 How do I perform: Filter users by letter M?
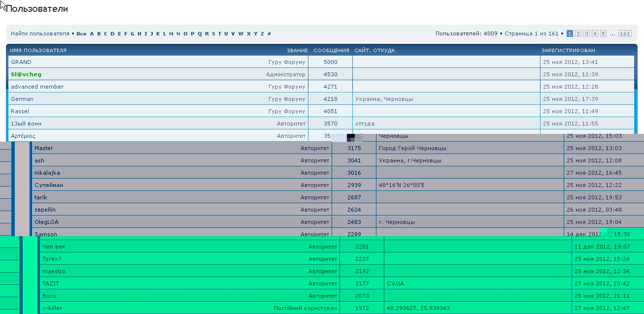(171, 34)
